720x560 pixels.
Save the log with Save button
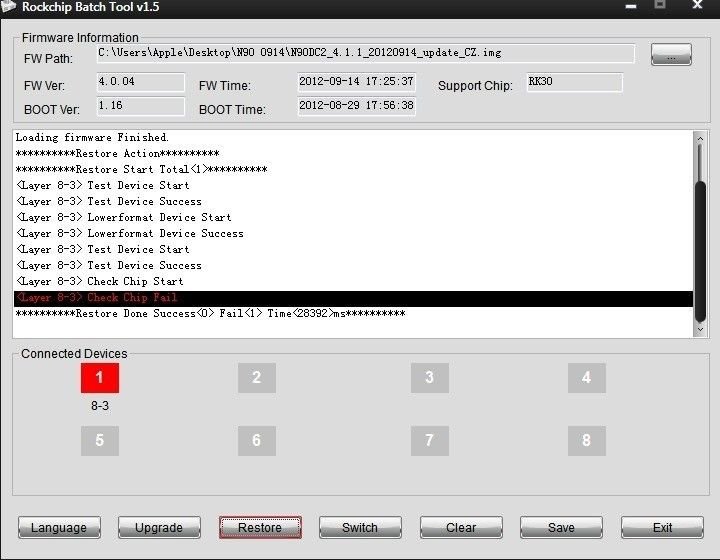(561, 527)
